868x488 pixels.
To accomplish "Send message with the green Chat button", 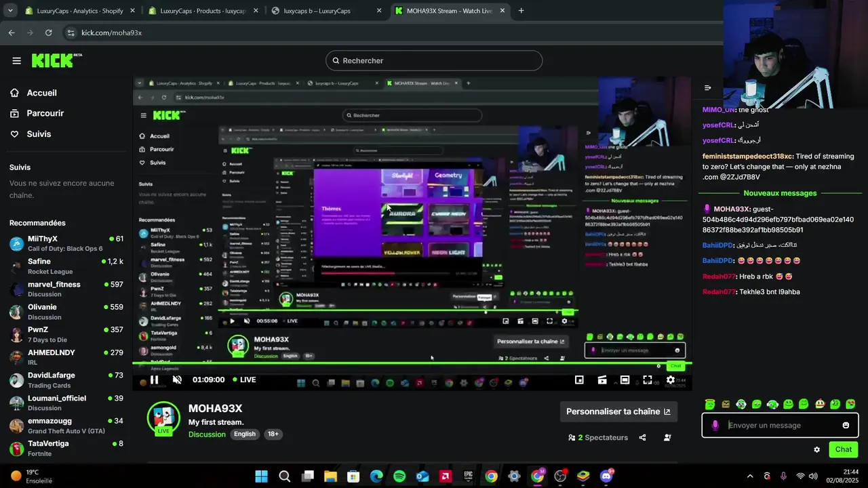I will (x=844, y=449).
